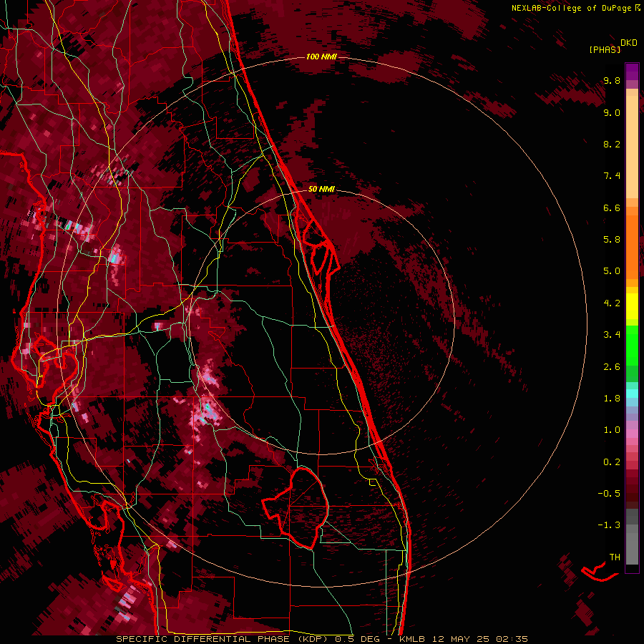Click the purple top of color bar

point(632,72)
